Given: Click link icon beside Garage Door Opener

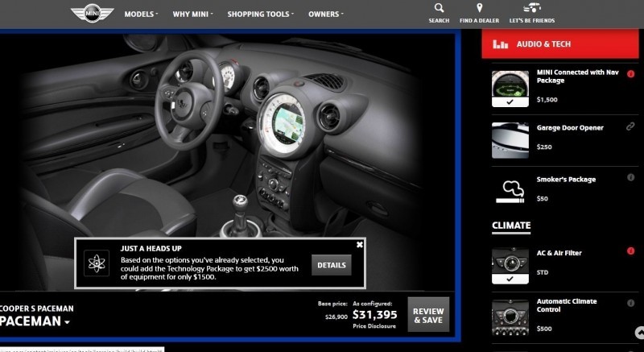Looking at the screenshot, I should pyautogui.click(x=630, y=126).
